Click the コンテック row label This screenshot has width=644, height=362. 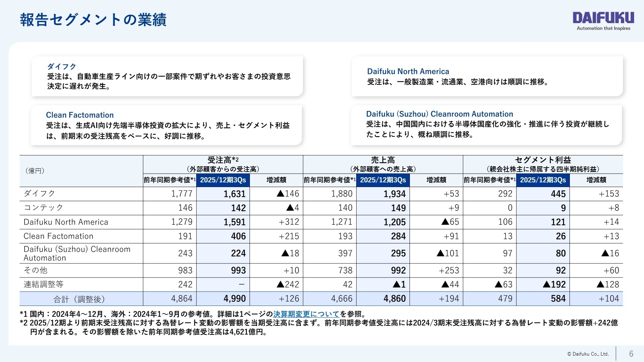(x=44, y=207)
